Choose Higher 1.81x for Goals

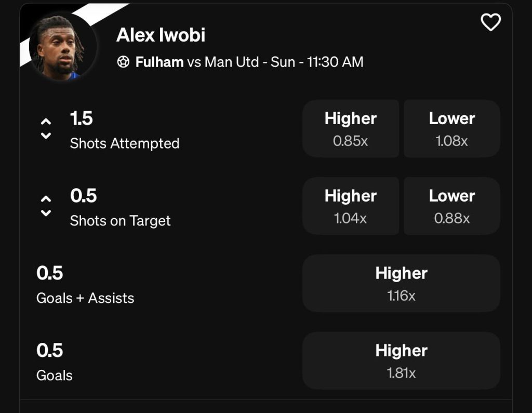tap(402, 361)
